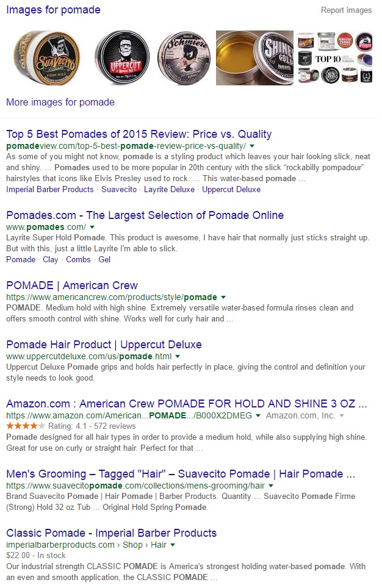The width and height of the screenshot is (382, 588).
Task: Open dropdown arrow beside americancrew.com URL
Action: pyautogui.click(x=223, y=298)
